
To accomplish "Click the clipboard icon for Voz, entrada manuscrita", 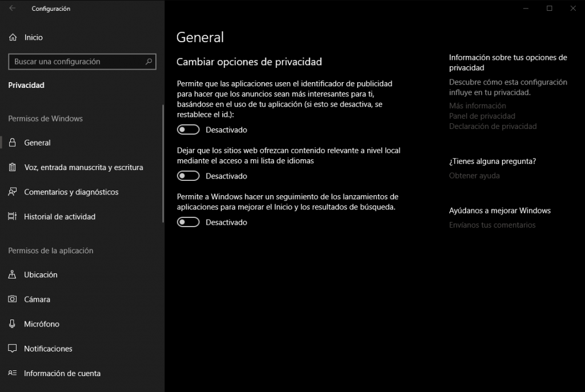I will tap(13, 167).
